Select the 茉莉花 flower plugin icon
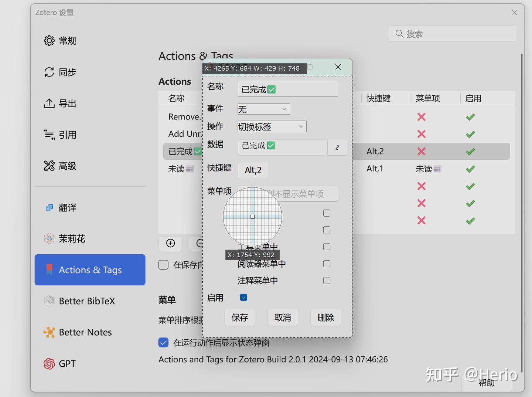Viewport: 532px width, 397px height. pos(49,238)
